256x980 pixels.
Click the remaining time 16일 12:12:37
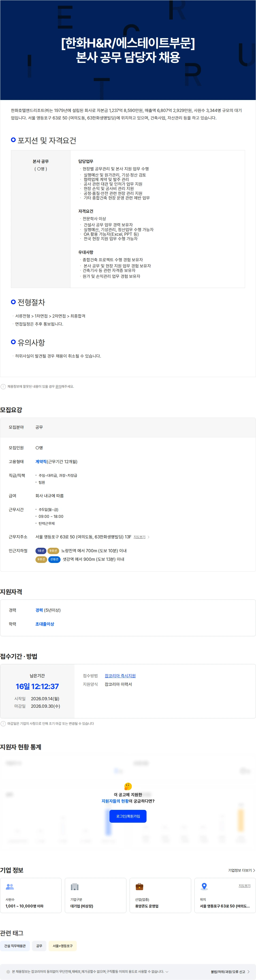tap(37, 686)
